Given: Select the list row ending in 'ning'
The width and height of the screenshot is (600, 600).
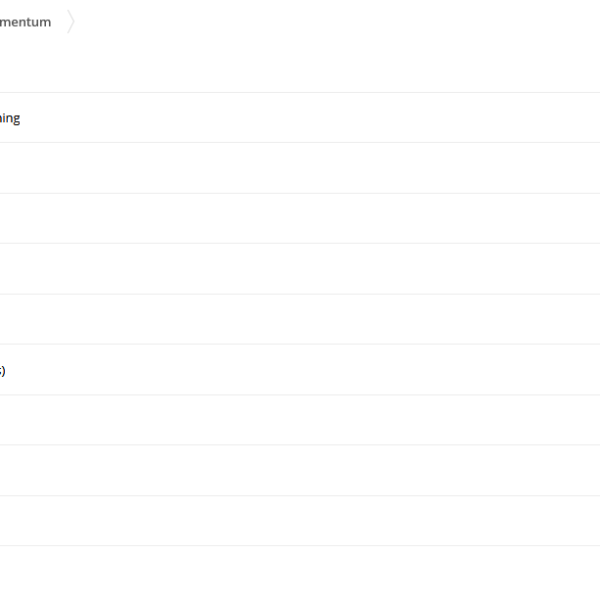Looking at the screenshot, I should pyautogui.click(x=300, y=117).
